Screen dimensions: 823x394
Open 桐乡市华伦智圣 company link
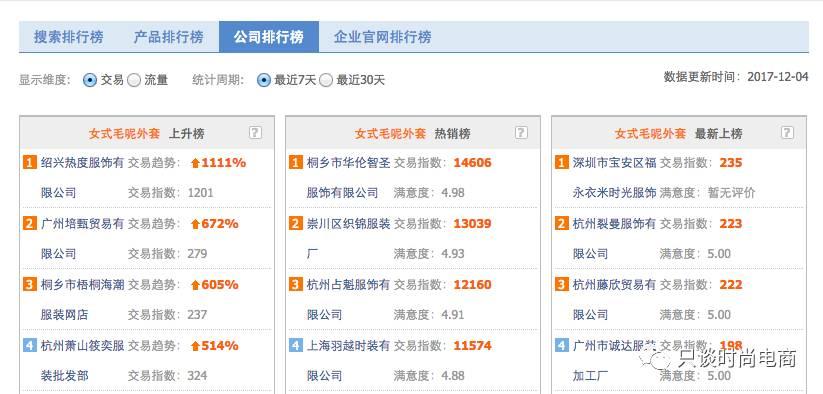(349, 178)
